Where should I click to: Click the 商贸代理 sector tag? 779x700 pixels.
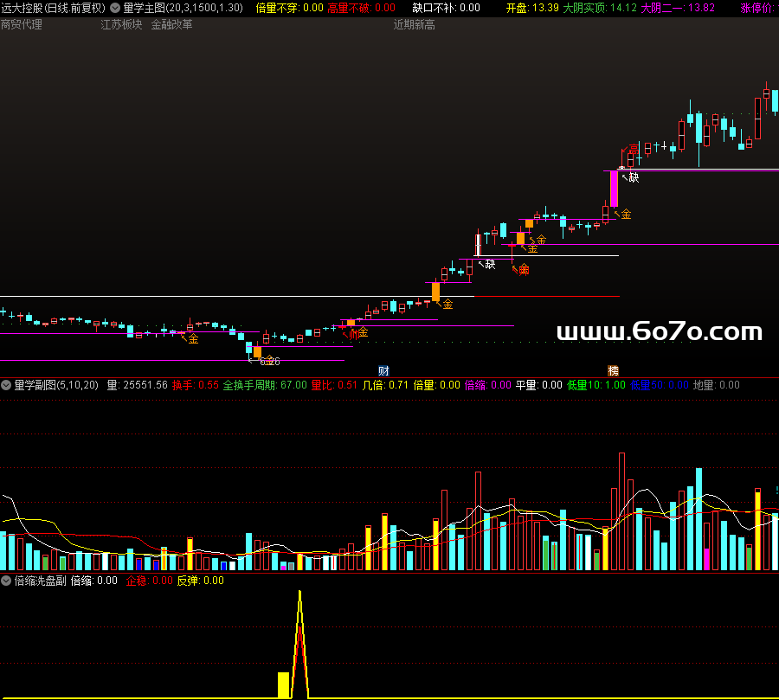22,24
